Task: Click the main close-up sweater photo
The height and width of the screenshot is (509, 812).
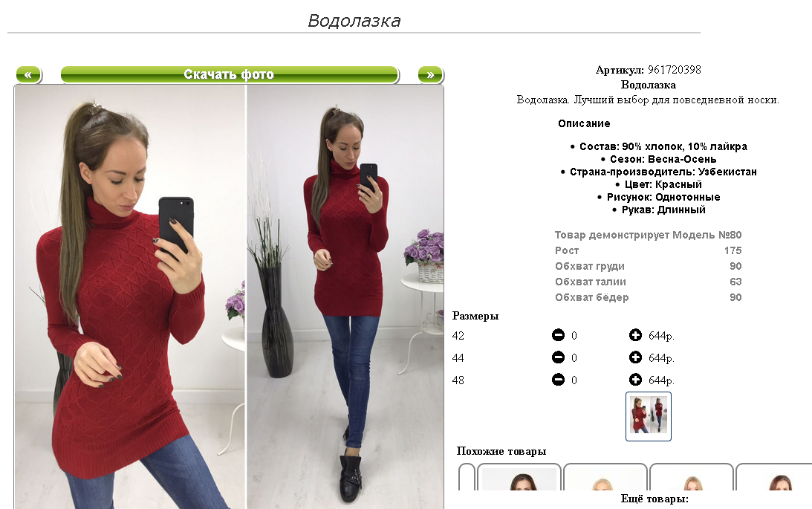Action: pyautogui.click(x=130, y=296)
